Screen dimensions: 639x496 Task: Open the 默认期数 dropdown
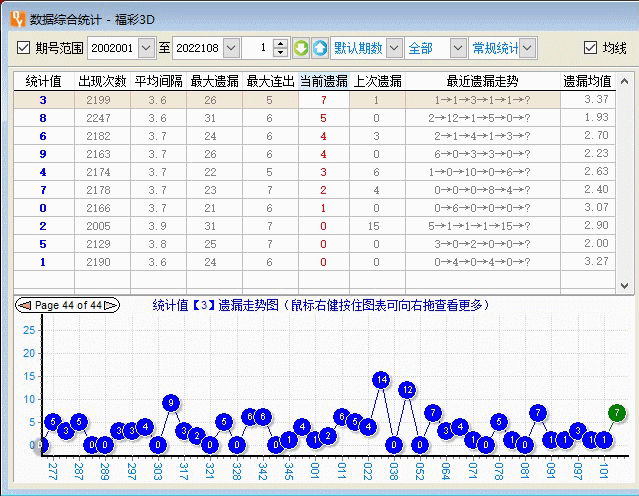(394, 48)
